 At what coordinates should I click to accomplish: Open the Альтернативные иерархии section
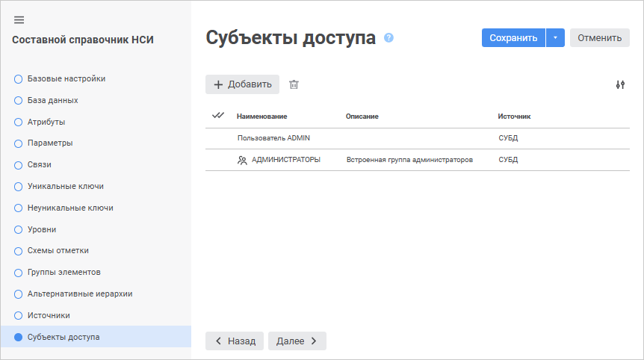tap(79, 294)
